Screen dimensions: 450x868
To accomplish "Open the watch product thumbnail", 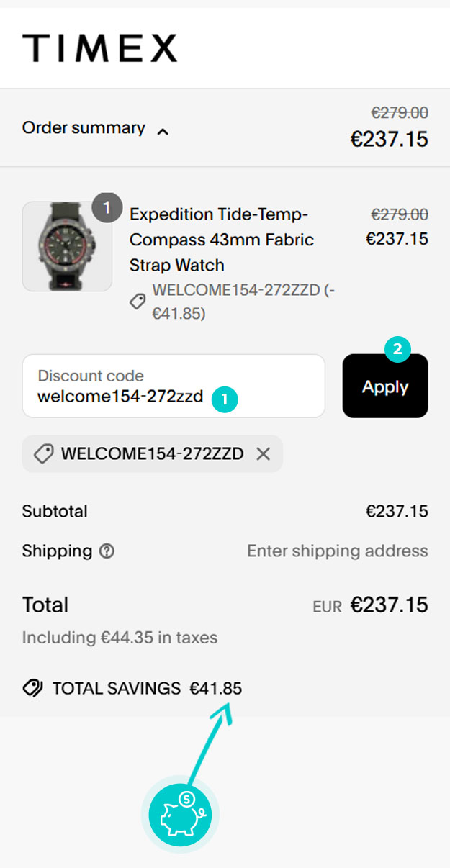I will click(x=67, y=246).
